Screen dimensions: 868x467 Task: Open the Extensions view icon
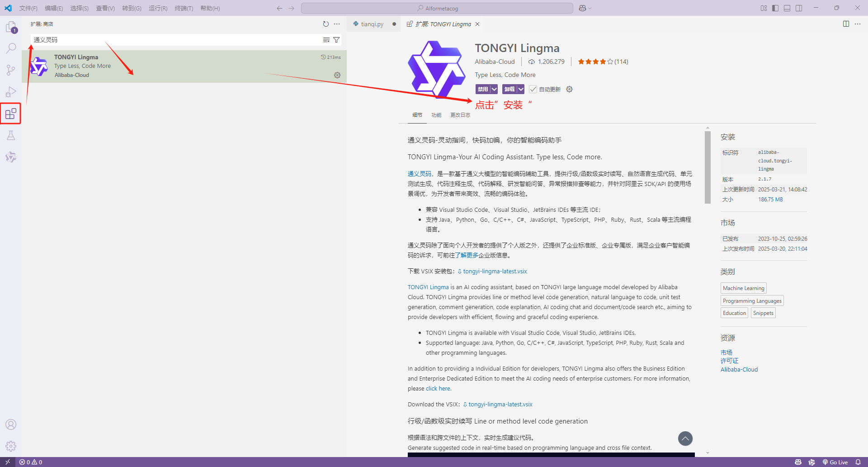click(x=11, y=114)
